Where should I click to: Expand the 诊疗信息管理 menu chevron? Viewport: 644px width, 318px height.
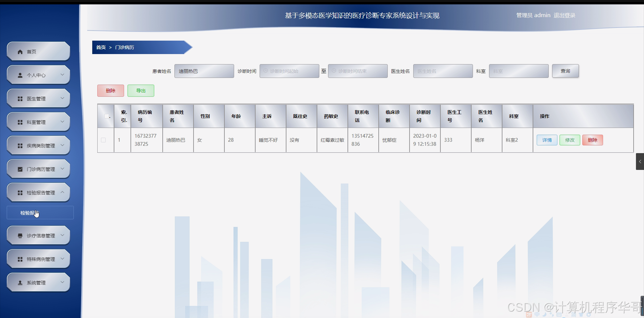point(62,235)
